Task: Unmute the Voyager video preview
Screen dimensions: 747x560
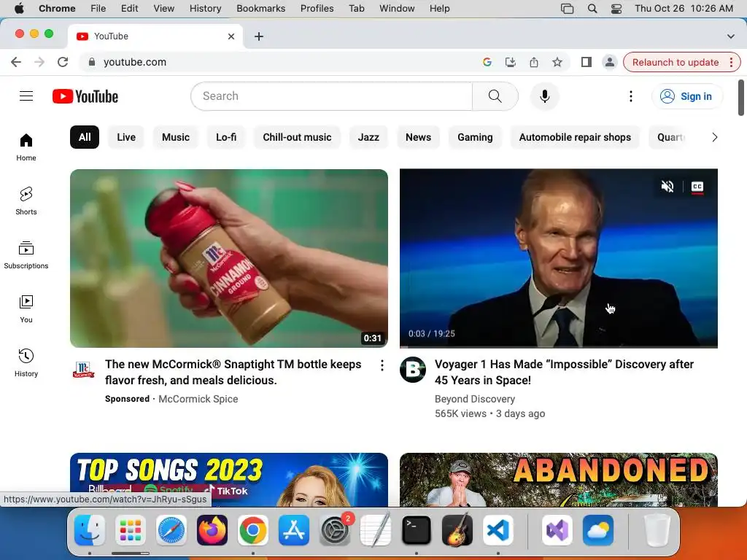Action: pyautogui.click(x=667, y=186)
